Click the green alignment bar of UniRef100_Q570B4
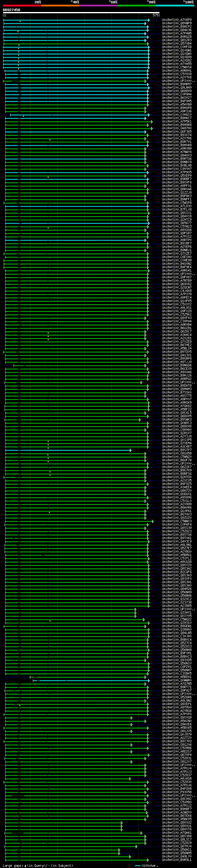This screenshot has width=197, height=868. point(76,43)
